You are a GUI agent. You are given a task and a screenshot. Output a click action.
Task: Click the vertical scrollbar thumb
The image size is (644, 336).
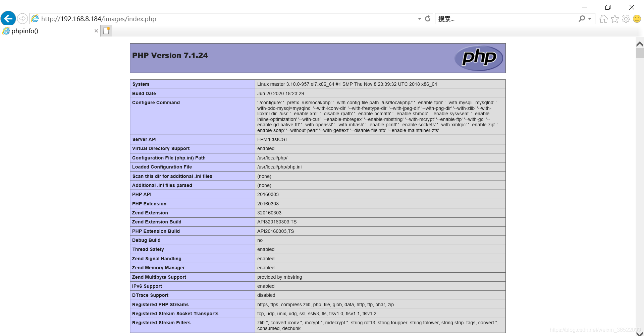pos(640,53)
